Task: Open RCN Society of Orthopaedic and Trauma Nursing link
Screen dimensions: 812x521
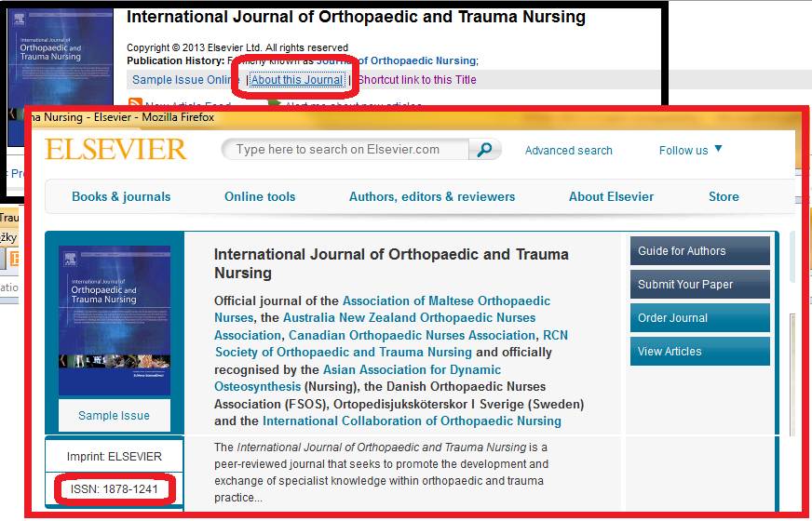Action: point(391,343)
